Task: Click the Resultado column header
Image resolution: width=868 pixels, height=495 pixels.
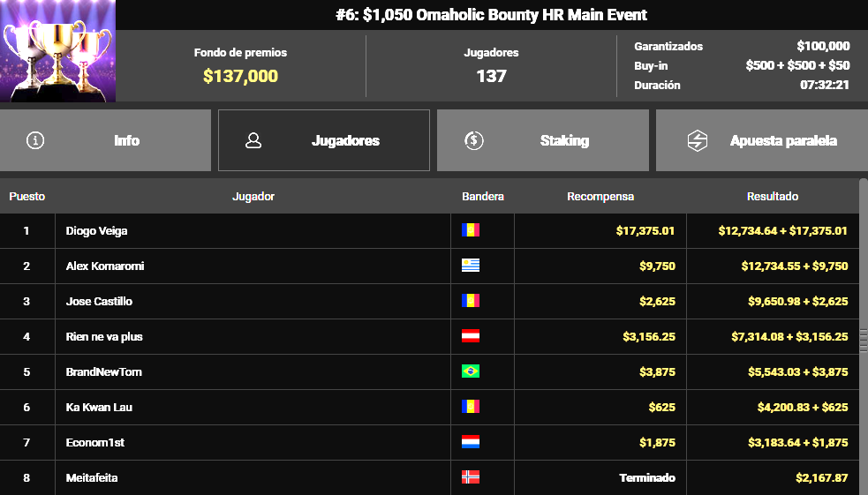Action: pyautogui.click(x=773, y=196)
